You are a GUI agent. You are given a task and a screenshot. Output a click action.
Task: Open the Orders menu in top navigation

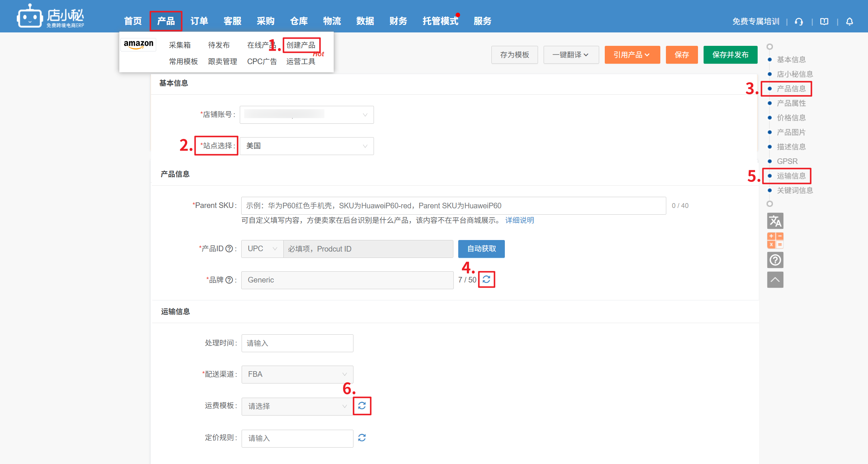199,21
